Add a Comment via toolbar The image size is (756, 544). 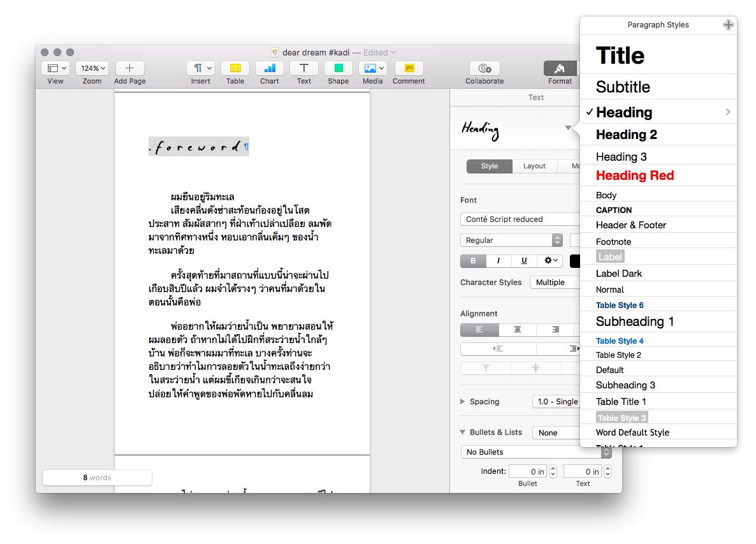pyautogui.click(x=409, y=68)
